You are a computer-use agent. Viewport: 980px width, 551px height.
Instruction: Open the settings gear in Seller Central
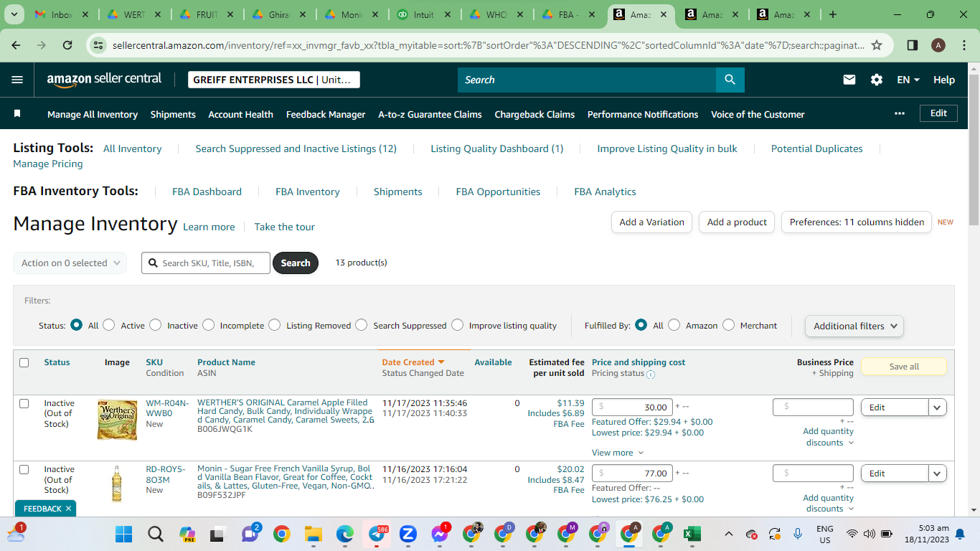(877, 80)
